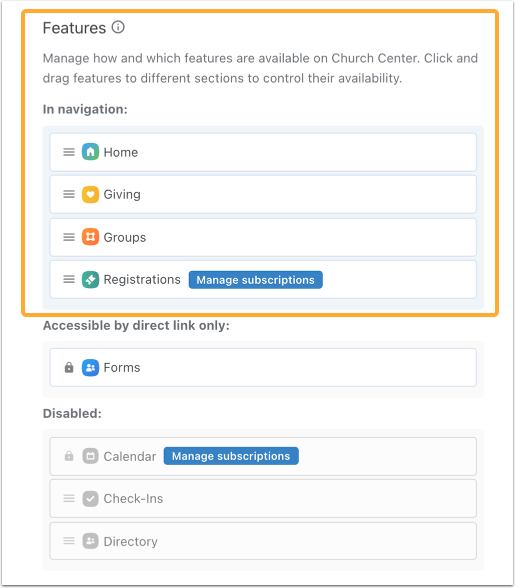Click the blue Forms people icon
The width and height of the screenshot is (515, 588).
(x=90, y=368)
